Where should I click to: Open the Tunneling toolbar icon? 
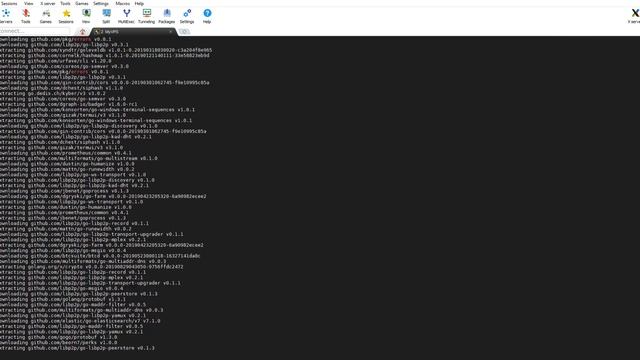[147, 16]
